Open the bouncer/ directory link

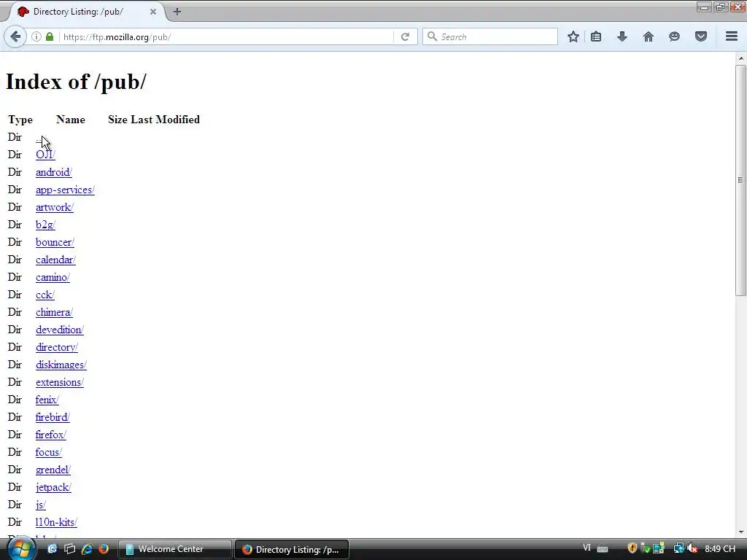(x=55, y=242)
